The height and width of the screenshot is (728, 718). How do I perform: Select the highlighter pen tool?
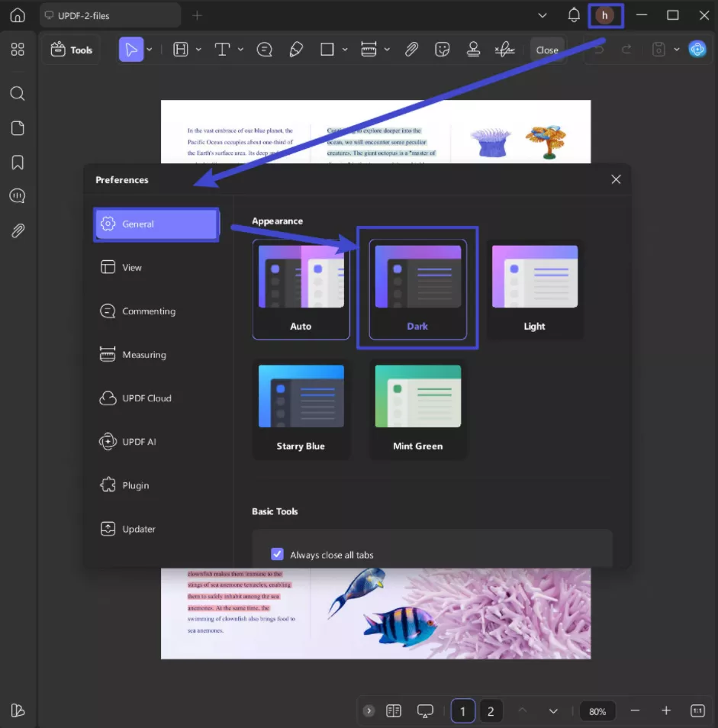pos(296,50)
